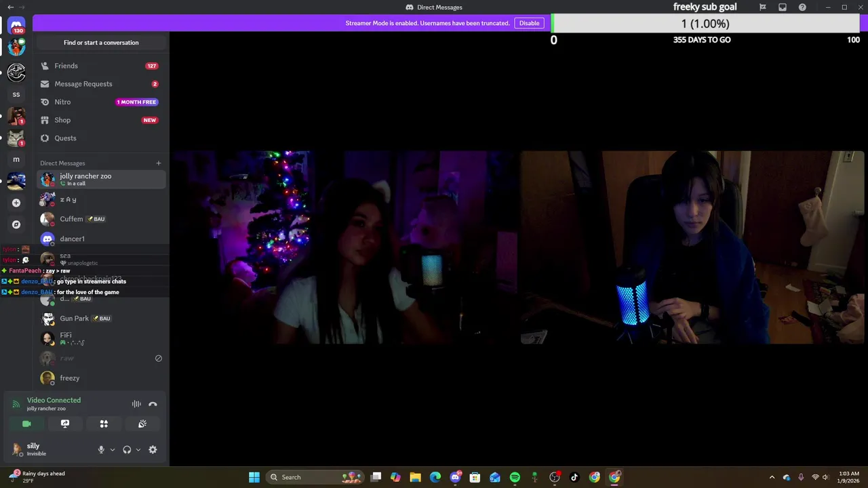Click the flag icon in title bar

[x=763, y=7]
